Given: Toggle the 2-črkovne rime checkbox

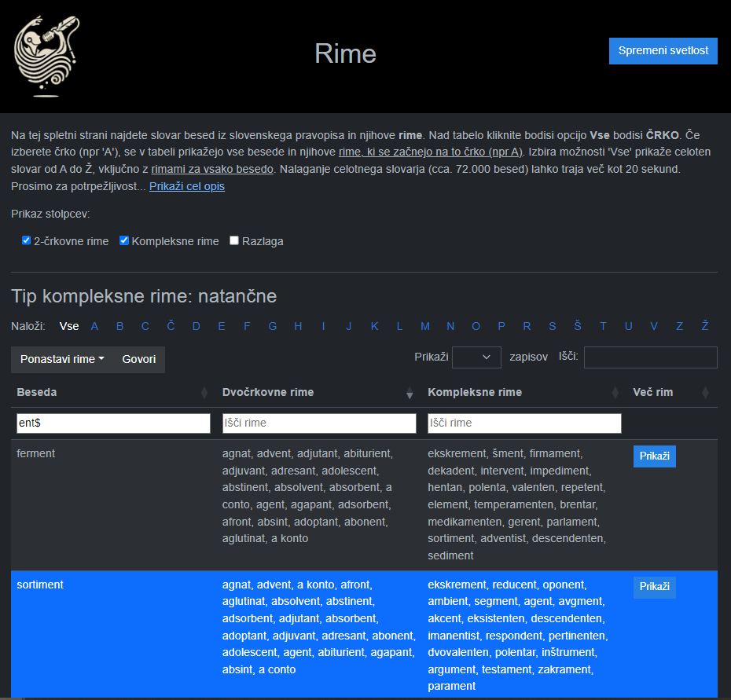Looking at the screenshot, I should point(26,240).
